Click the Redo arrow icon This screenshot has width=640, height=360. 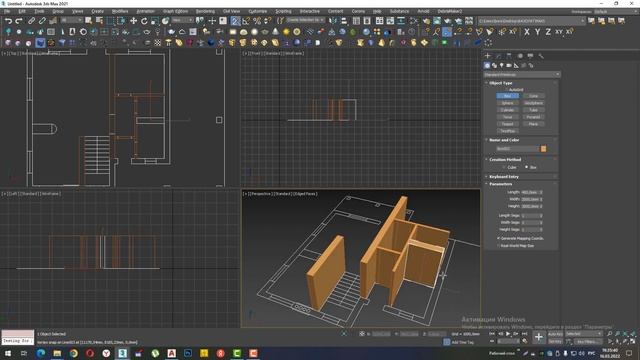click(x=19, y=20)
